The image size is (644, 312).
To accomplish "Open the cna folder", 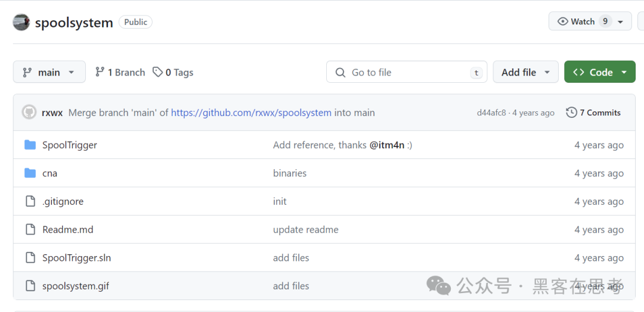I will (x=49, y=173).
